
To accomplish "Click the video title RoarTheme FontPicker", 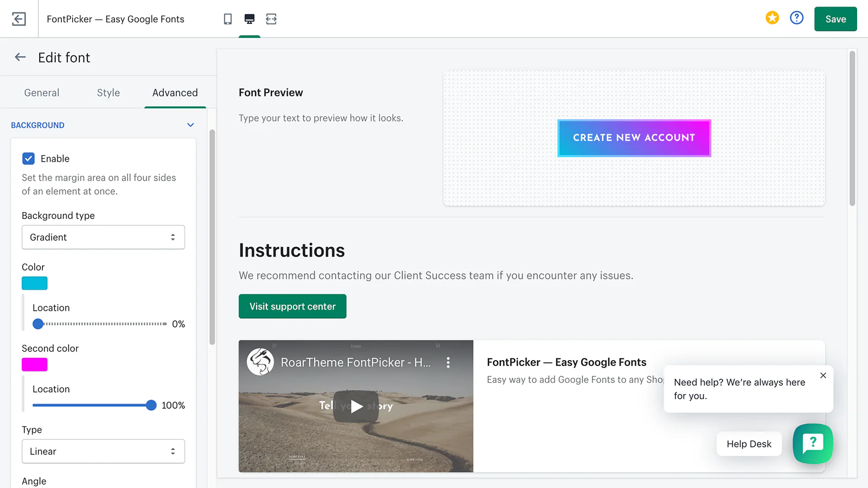I will (356, 362).
